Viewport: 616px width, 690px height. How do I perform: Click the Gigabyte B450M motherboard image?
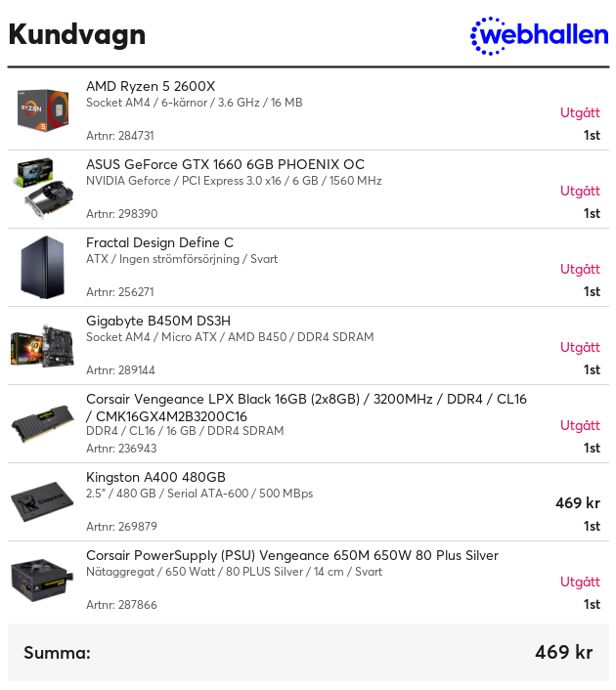(x=43, y=345)
